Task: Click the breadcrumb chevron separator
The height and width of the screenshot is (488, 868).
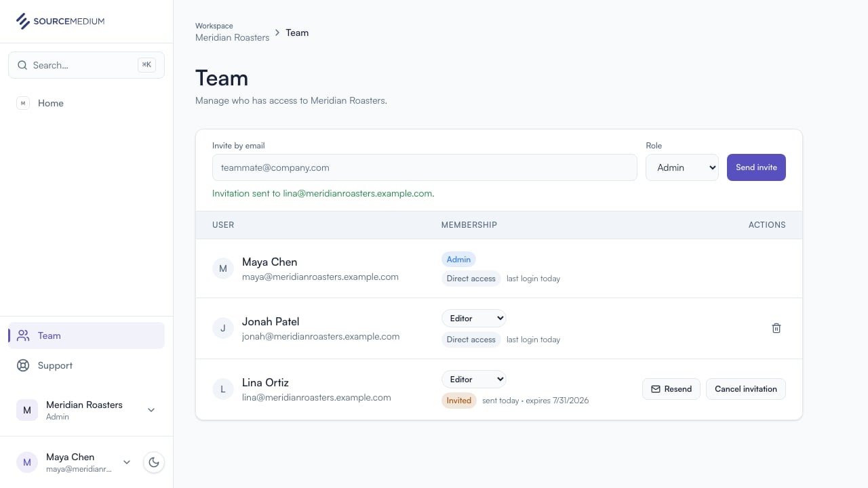Action: (277, 33)
